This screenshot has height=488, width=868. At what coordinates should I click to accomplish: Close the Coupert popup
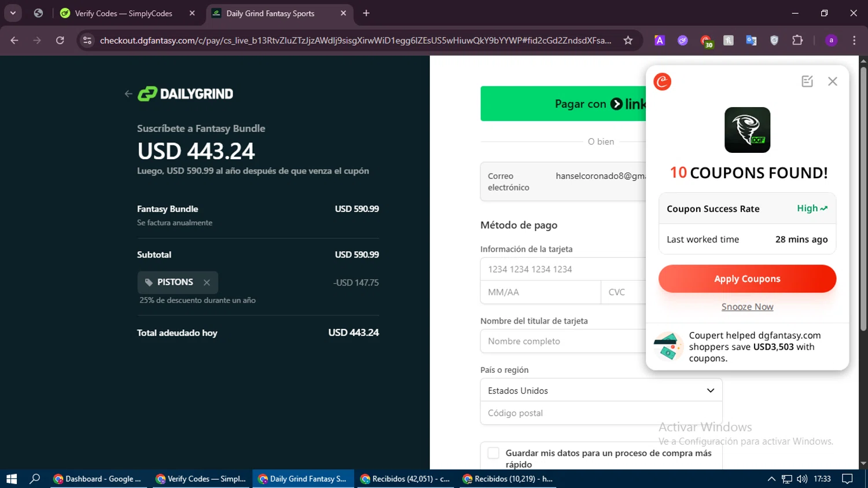click(833, 82)
